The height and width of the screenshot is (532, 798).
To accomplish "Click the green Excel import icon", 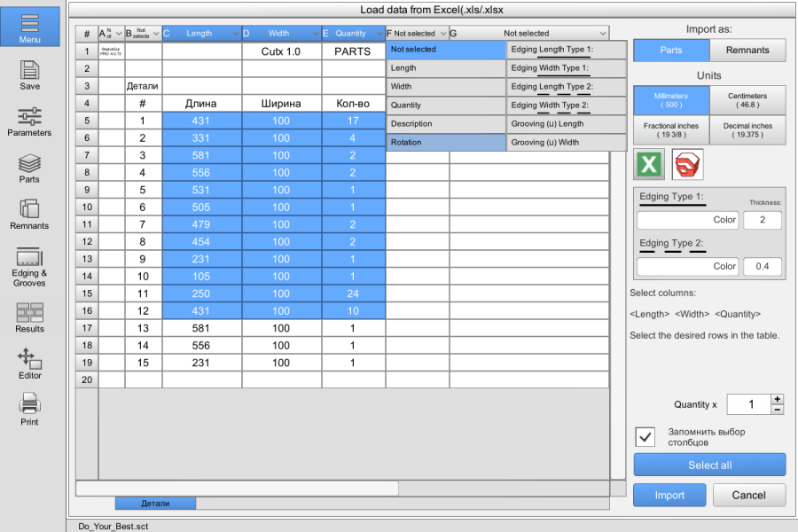I will 649,164.
